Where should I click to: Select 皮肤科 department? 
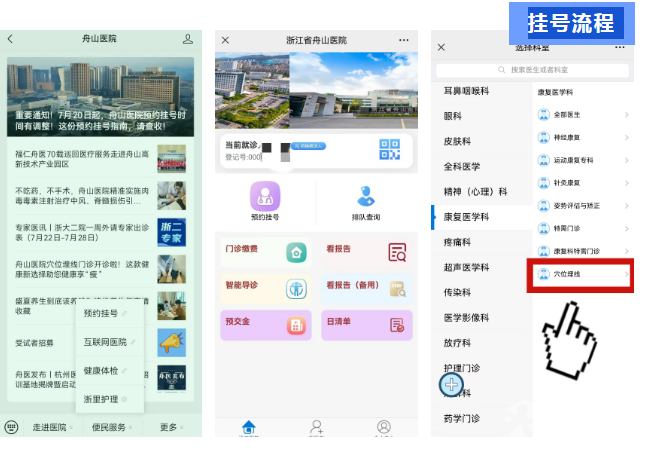point(481,141)
